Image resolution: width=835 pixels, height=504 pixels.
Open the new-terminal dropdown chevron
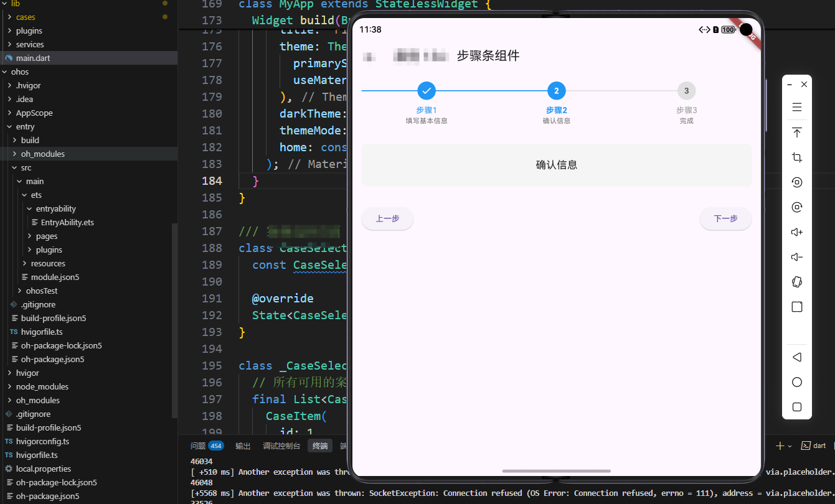pos(789,446)
